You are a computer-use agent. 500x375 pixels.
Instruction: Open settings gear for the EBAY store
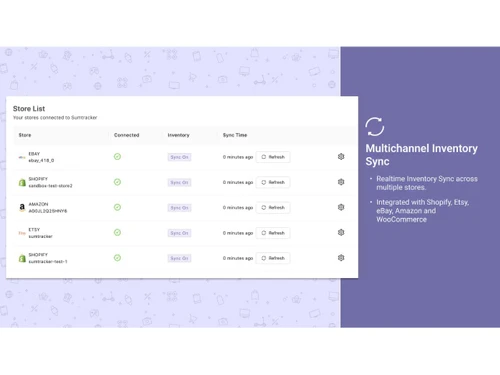341,157
